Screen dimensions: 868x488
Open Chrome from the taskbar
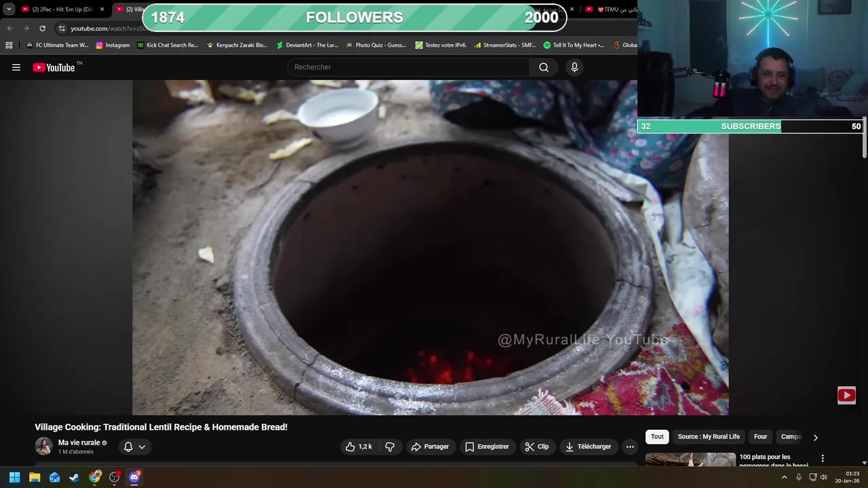95,477
